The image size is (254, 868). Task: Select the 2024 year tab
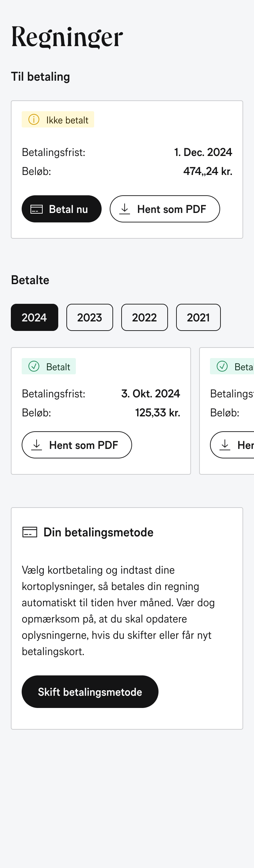35,317
